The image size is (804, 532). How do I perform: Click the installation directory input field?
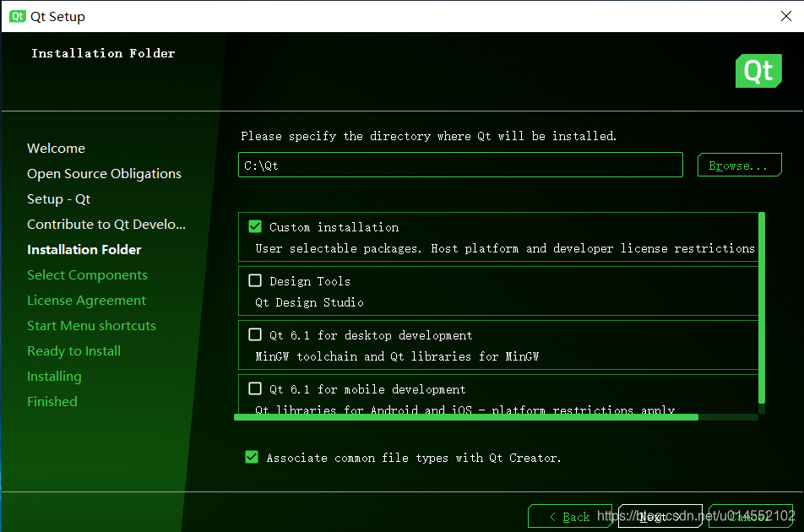(x=460, y=165)
